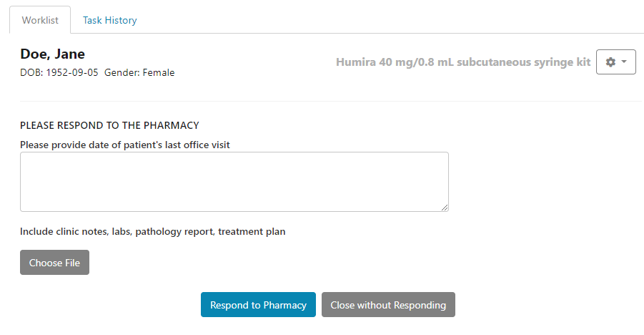Viewport: 644px width, 335px height.
Task: Click the gear settings icon
Action: (610, 62)
